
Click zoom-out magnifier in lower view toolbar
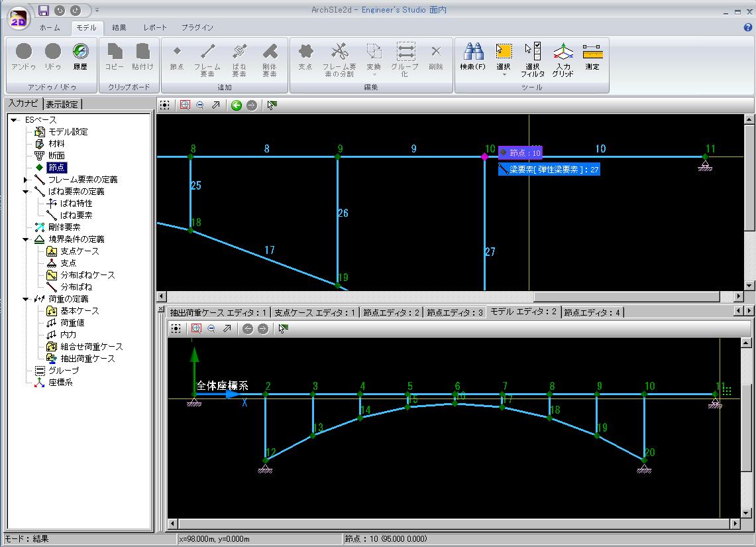(211, 328)
